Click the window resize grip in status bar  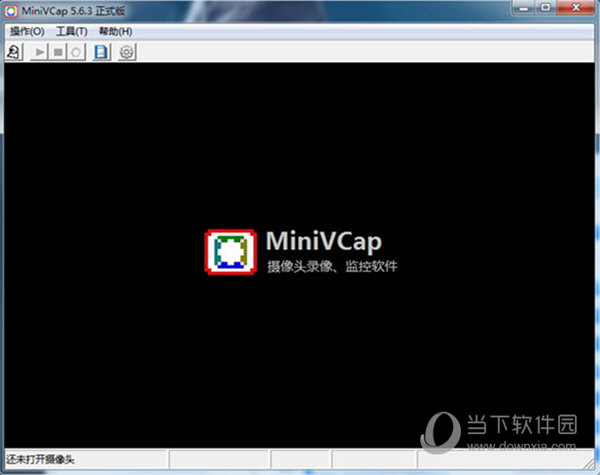point(589,463)
